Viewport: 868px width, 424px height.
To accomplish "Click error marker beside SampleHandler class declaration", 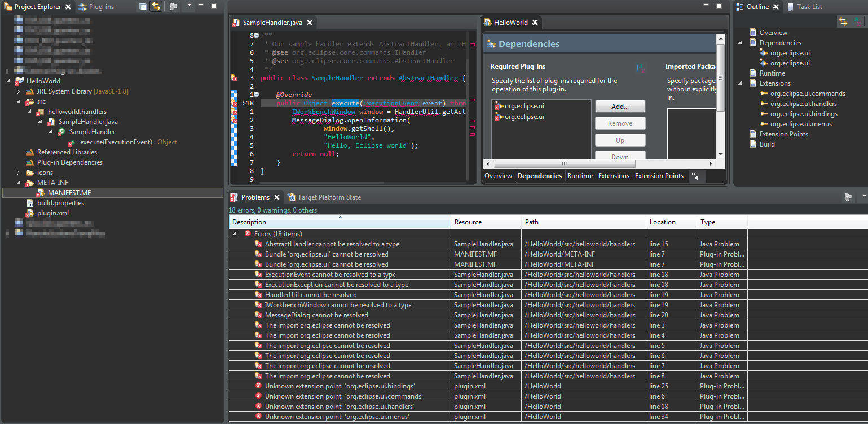I will (x=235, y=78).
